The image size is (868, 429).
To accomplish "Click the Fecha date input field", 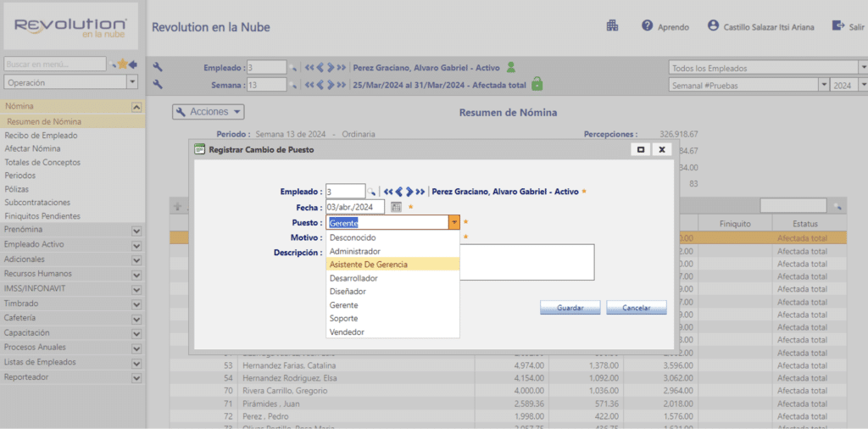I will [354, 207].
